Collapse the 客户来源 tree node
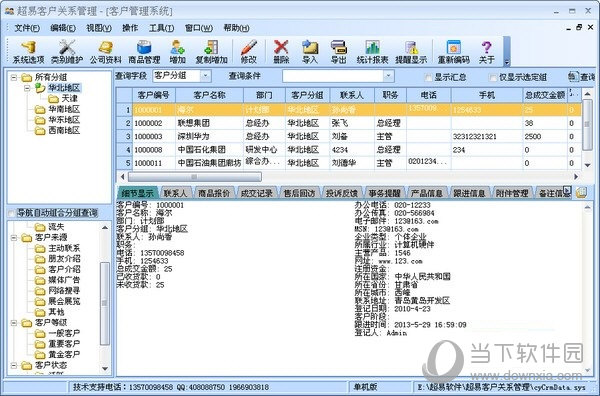This screenshot has width=600, height=396. (x=14, y=238)
